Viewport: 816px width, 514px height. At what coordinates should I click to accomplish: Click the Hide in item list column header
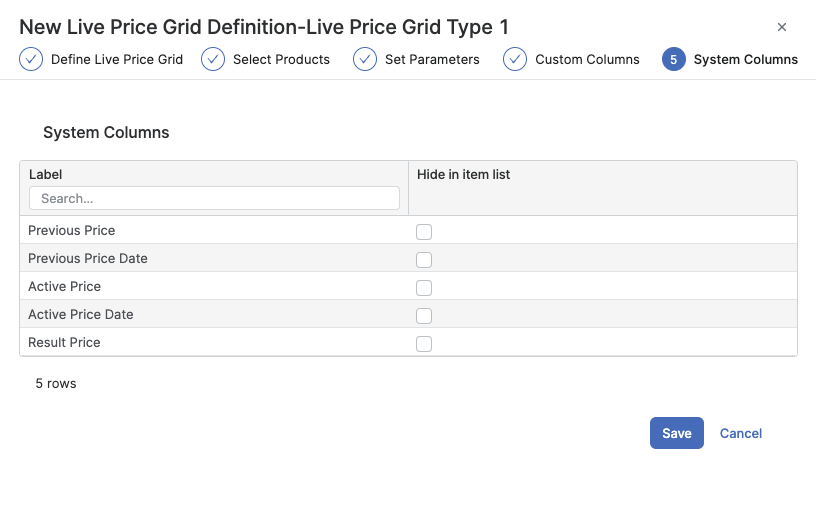click(464, 175)
